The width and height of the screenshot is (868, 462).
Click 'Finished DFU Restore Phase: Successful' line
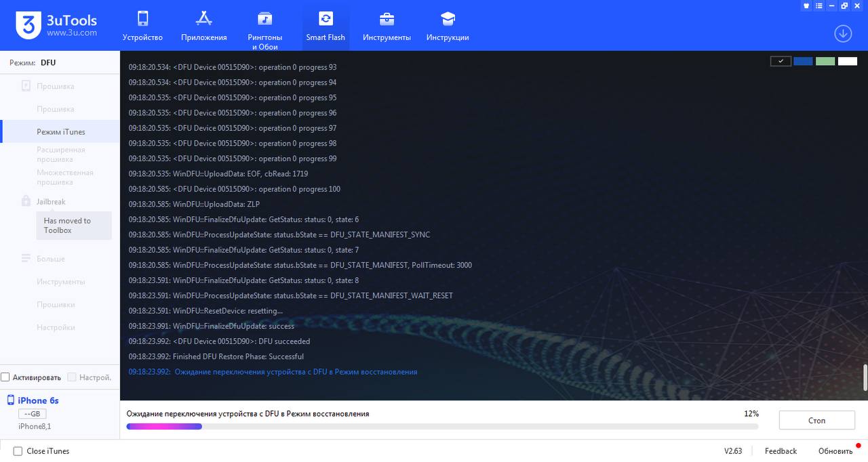pyautogui.click(x=216, y=356)
